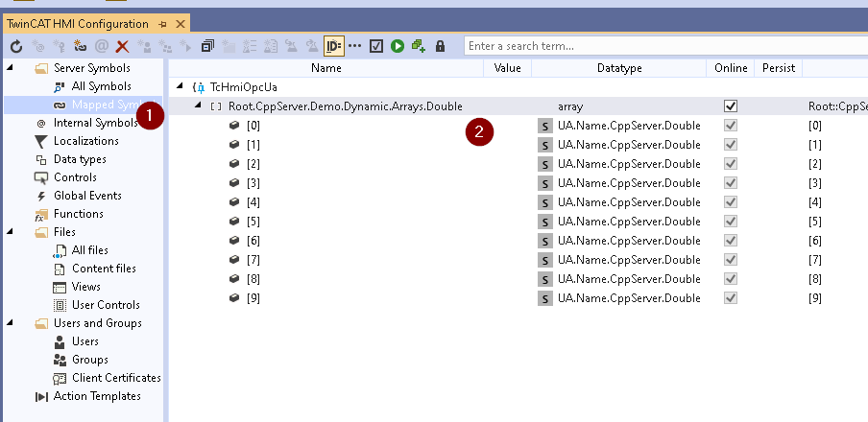
Task: Open Content files under Files
Action: click(104, 269)
